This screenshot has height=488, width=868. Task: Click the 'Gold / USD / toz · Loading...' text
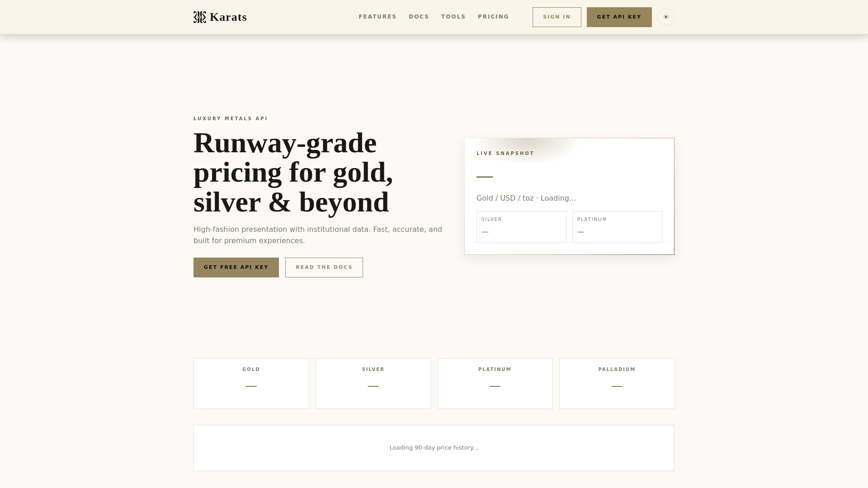pyautogui.click(x=526, y=198)
